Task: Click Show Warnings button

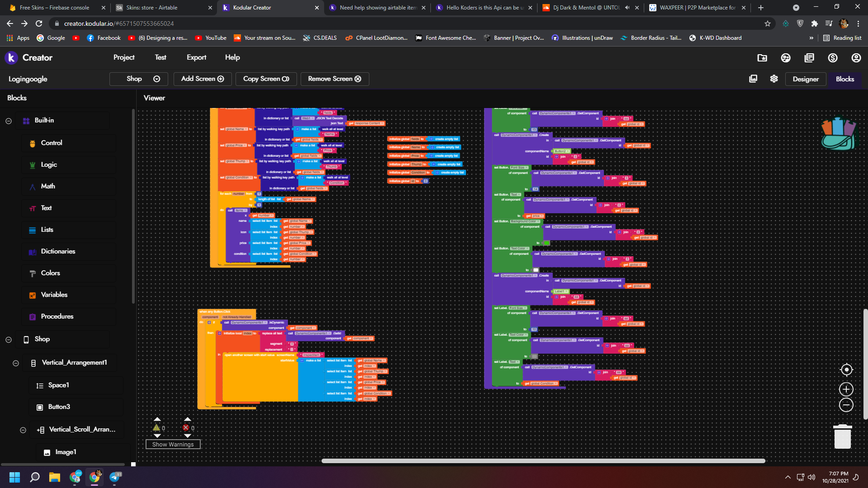Action: pyautogui.click(x=173, y=444)
